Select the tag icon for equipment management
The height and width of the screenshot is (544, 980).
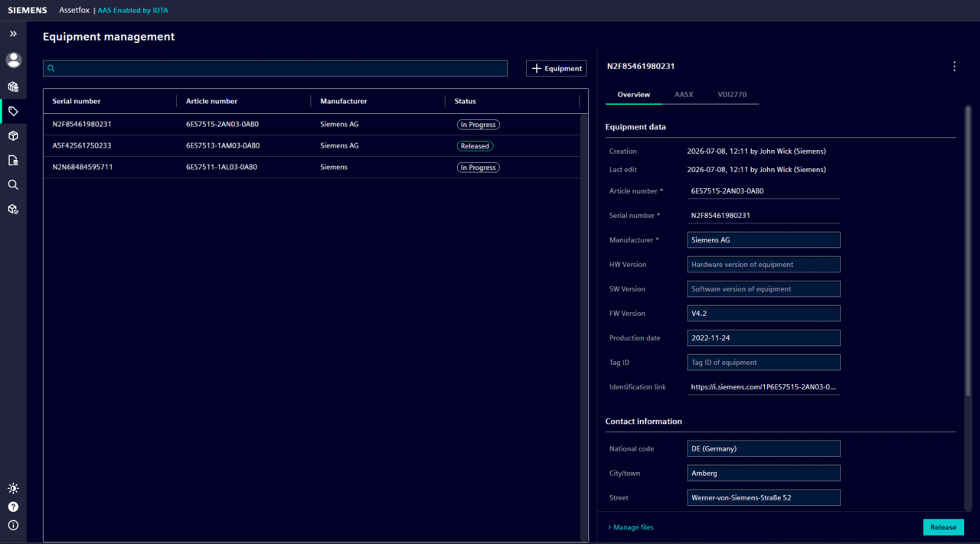[x=13, y=111]
